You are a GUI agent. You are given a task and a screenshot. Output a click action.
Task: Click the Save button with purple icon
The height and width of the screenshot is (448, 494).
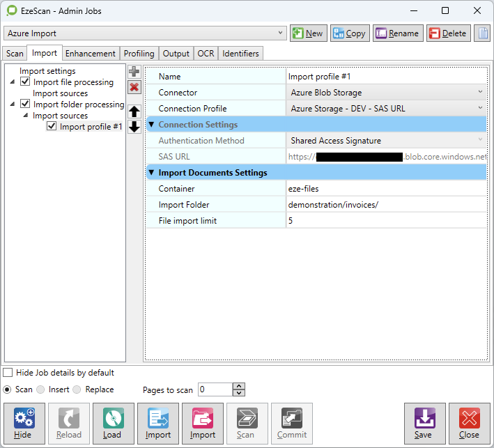pos(424,424)
